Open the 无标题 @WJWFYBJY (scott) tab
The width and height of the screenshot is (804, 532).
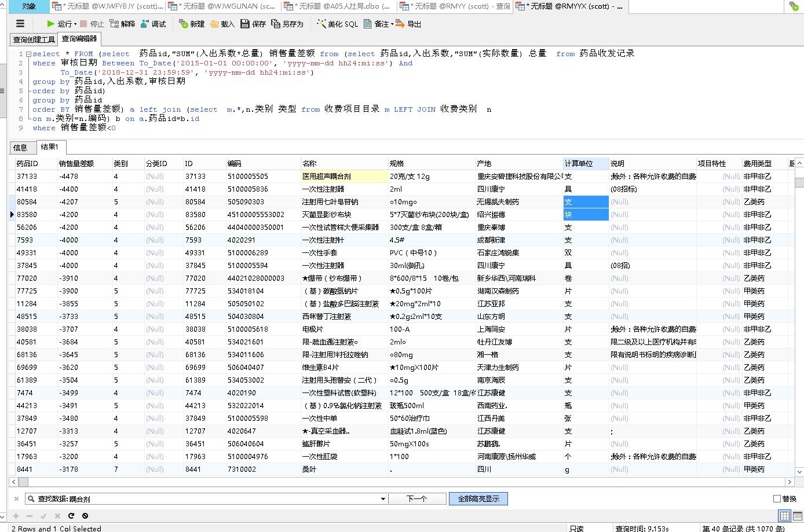point(108,6)
